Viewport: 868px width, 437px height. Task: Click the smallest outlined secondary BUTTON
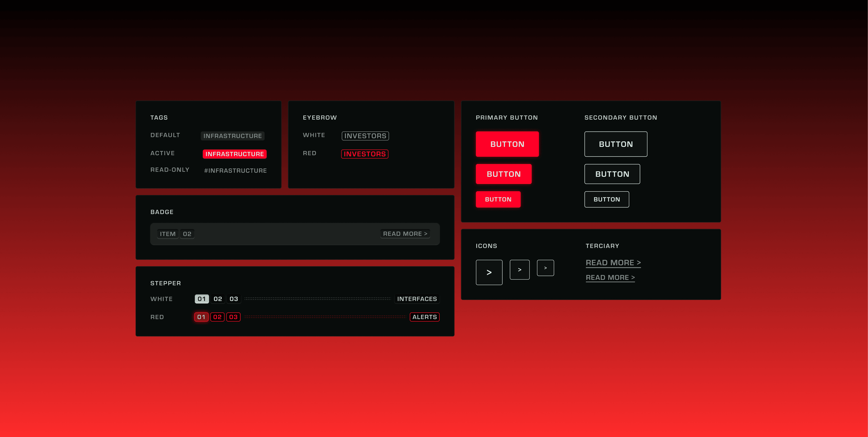pos(606,199)
